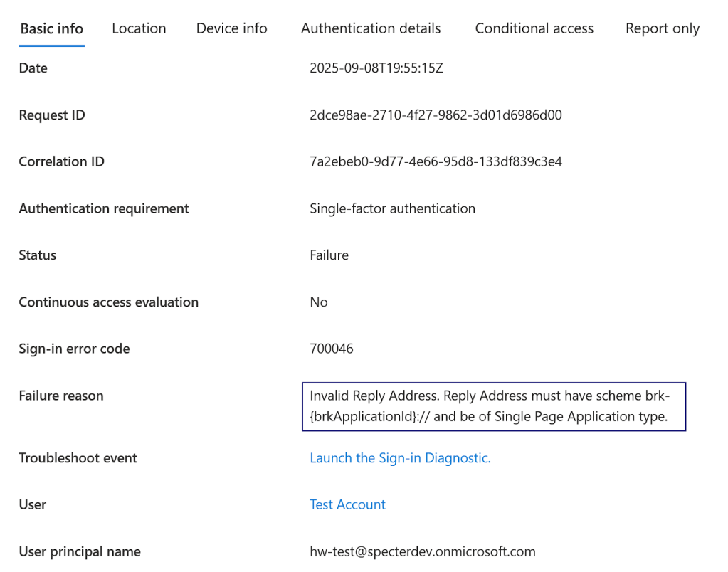Click the Request ID value starting 2dce98ae

[x=436, y=115]
